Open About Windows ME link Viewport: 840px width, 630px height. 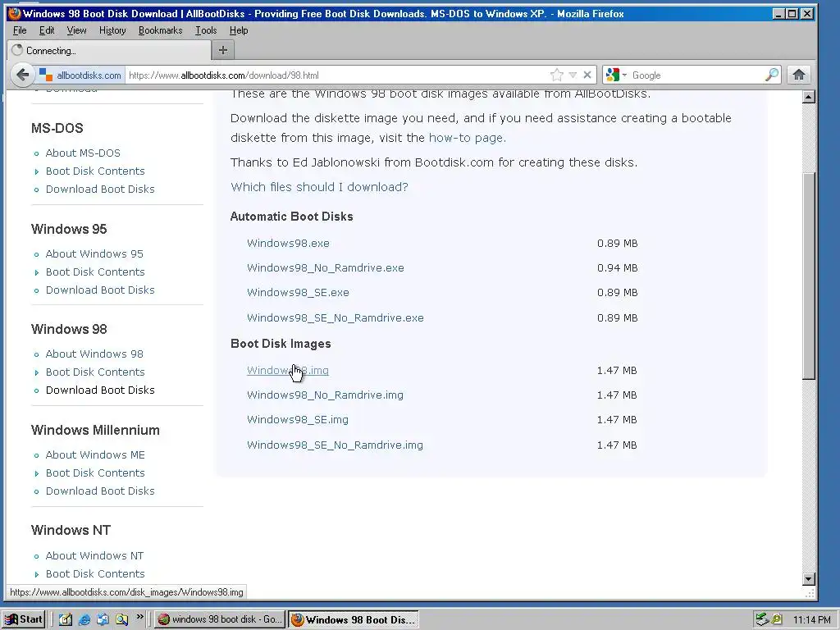click(95, 454)
